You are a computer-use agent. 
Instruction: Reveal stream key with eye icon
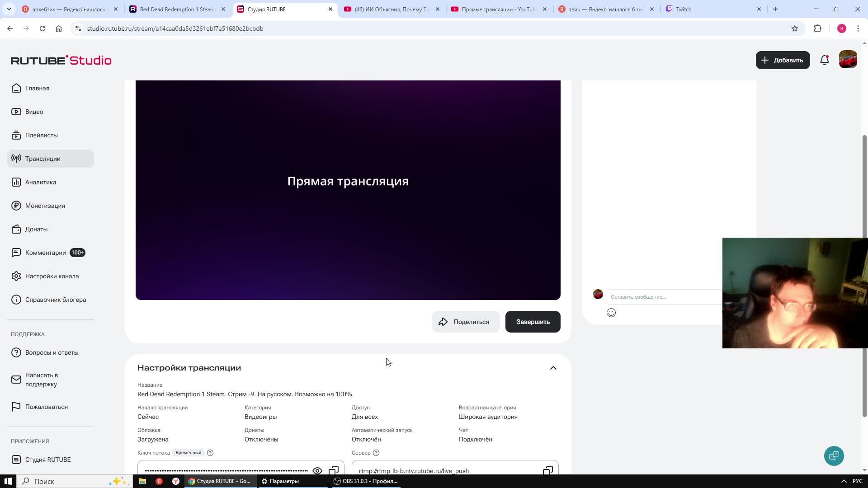pos(317,470)
